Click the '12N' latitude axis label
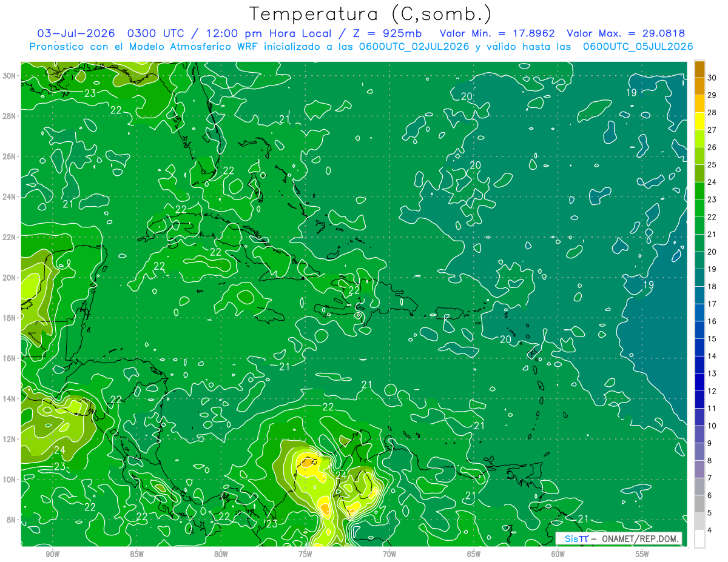728x562 pixels. tap(9, 439)
